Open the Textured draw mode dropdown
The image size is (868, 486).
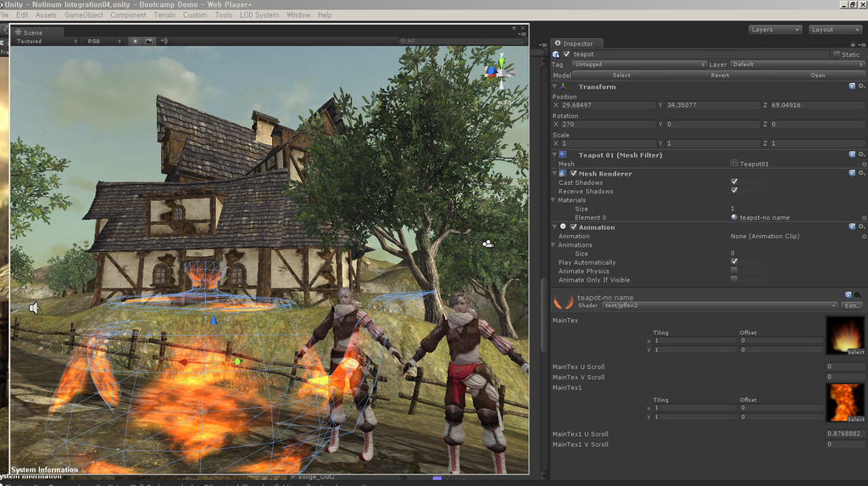click(47, 41)
